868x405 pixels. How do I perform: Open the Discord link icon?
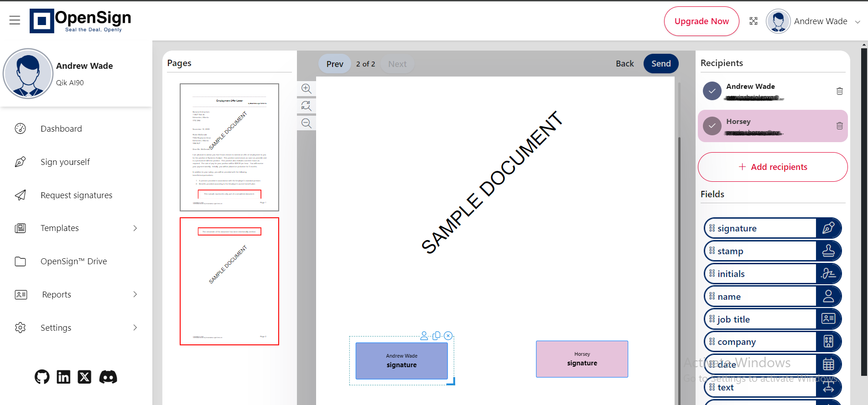coord(108,377)
